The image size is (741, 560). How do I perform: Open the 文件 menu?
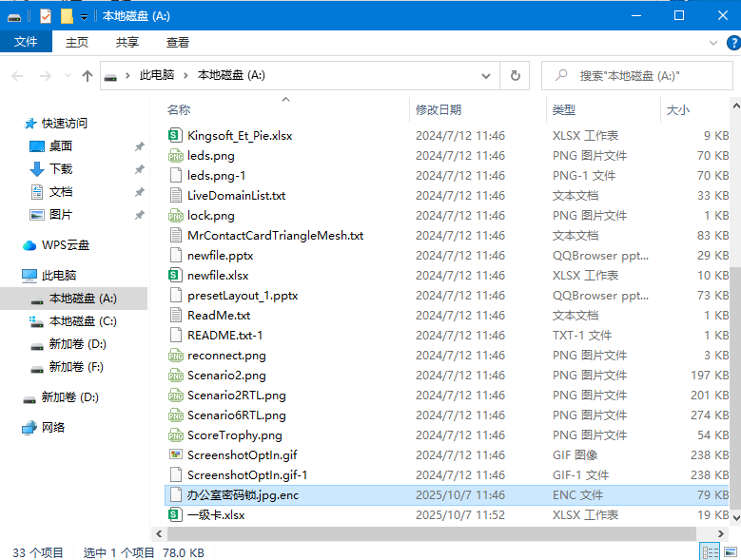(x=26, y=43)
